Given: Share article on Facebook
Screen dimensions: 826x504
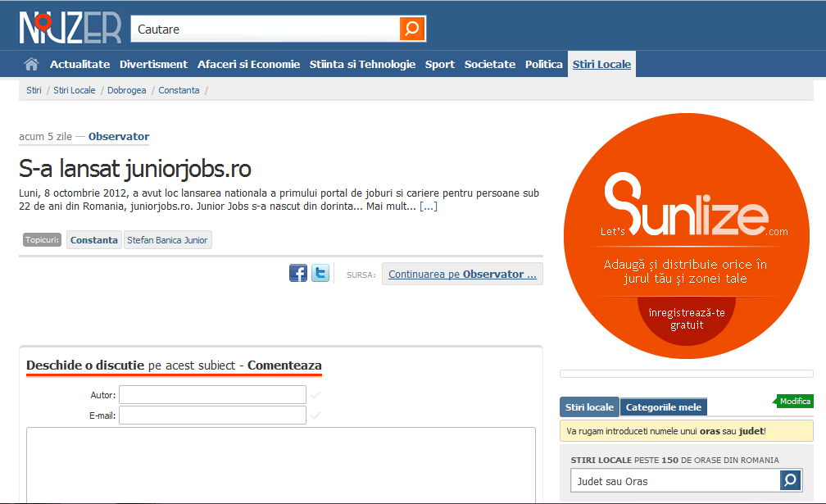Looking at the screenshot, I should [x=298, y=274].
